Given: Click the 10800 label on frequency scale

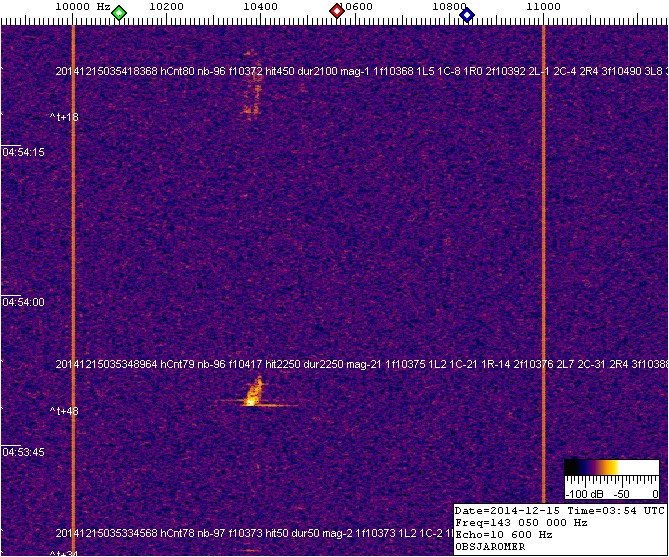Looking at the screenshot, I should [448, 7].
